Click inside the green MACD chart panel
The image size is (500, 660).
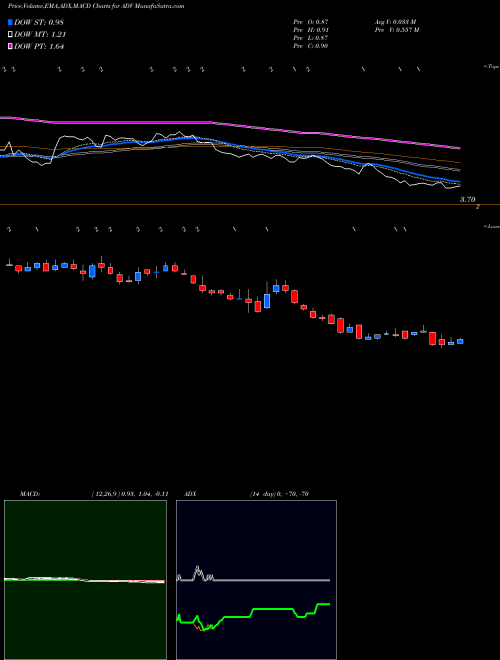point(85,580)
